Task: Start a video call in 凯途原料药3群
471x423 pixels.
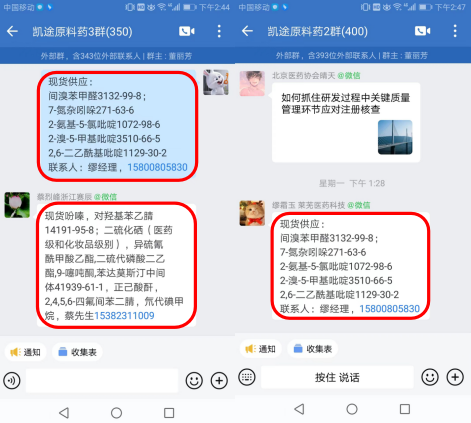Action: (187, 31)
